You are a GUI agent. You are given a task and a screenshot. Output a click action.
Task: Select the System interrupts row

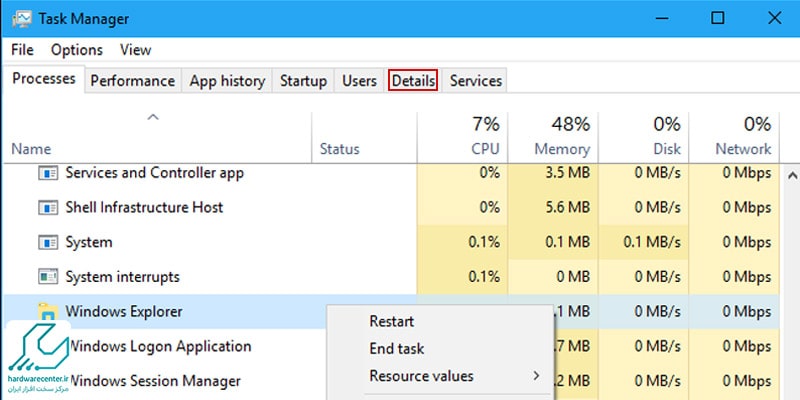coord(391,277)
